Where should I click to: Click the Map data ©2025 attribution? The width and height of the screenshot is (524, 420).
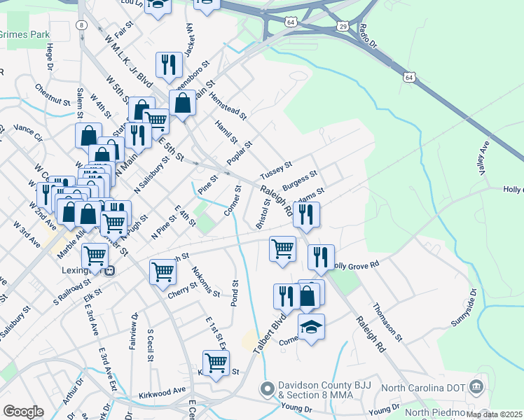495,414
